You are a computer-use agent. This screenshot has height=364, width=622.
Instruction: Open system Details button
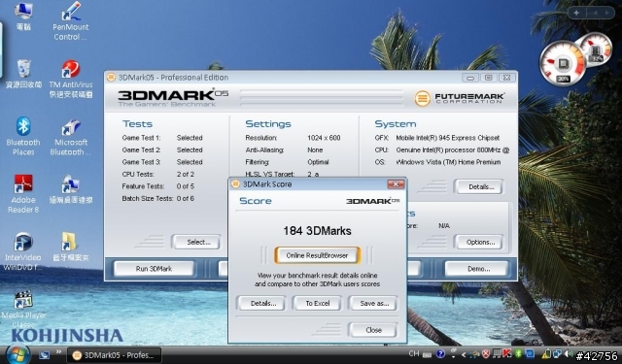[x=480, y=187]
